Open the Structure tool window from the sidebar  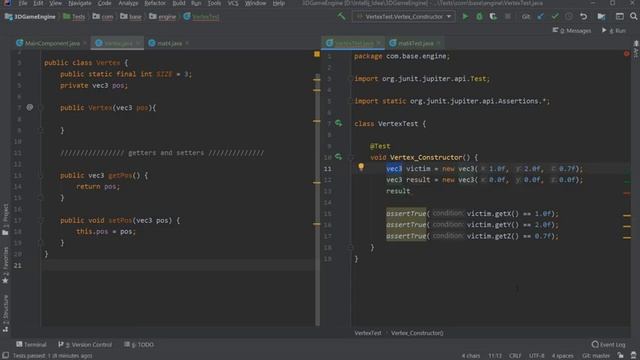coord(5,313)
